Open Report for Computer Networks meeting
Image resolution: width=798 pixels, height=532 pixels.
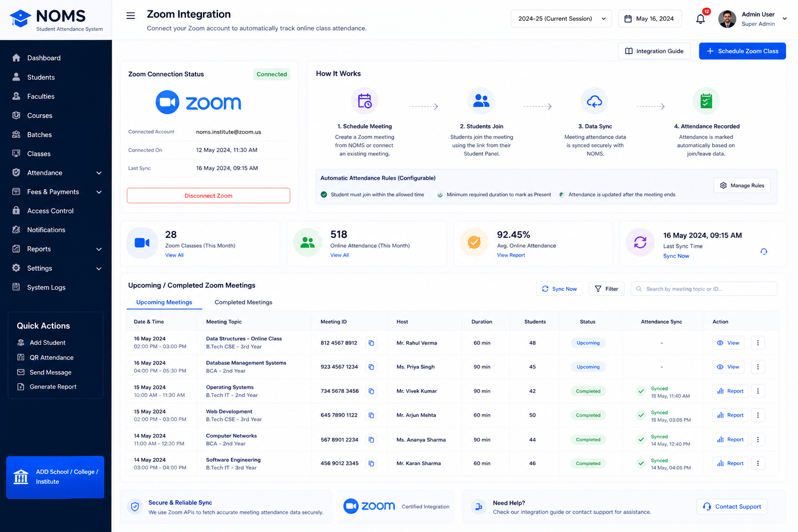730,440
